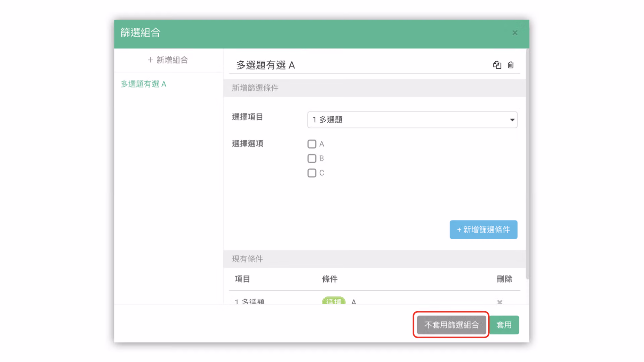Click the trash icon to delete combination

tap(511, 65)
